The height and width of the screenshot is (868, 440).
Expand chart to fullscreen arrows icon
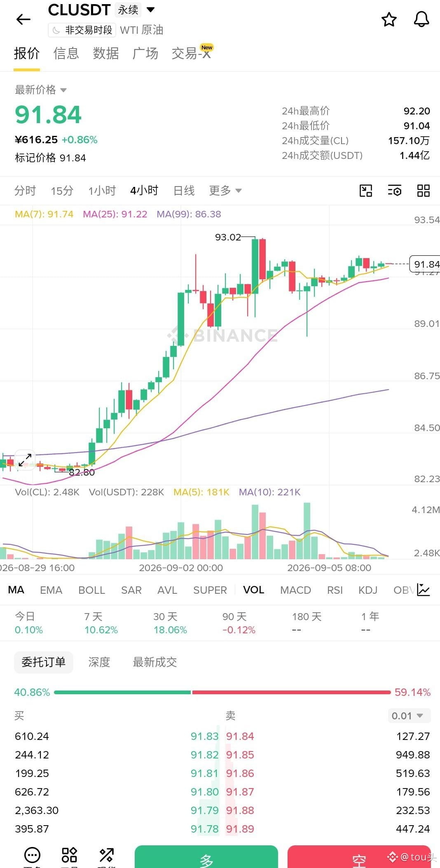click(25, 460)
